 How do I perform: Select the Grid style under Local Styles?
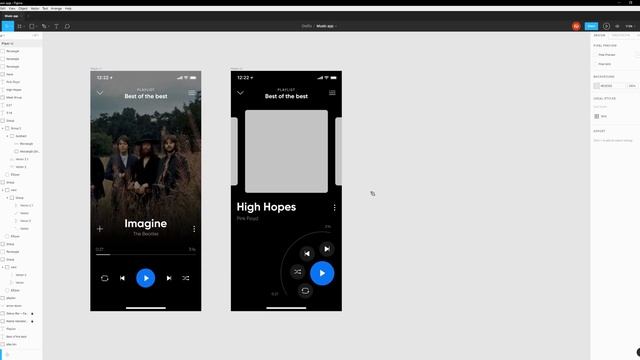pos(601,116)
